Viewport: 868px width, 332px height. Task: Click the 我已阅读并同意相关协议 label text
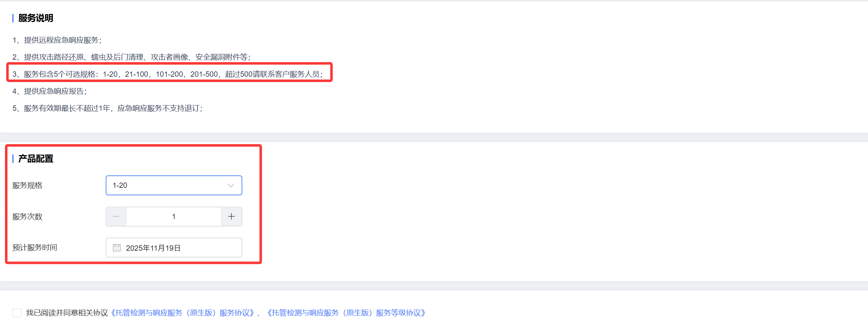67,313
